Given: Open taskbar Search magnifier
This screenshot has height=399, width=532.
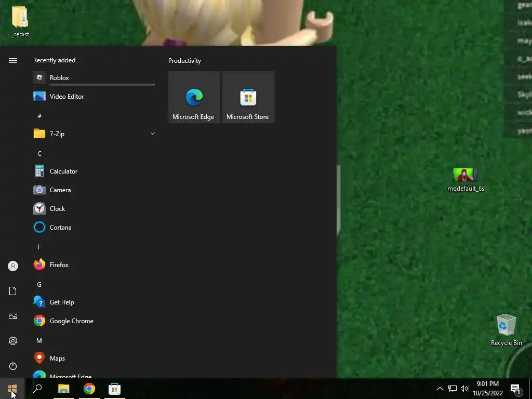Looking at the screenshot, I should (x=37, y=389).
